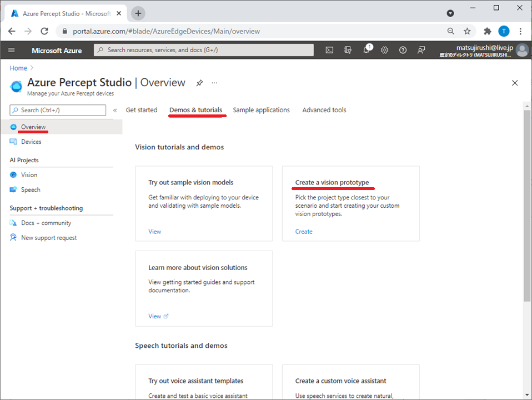The image size is (532, 400).
Task: Click the Microsoft Azure logo text
Action: click(x=57, y=50)
